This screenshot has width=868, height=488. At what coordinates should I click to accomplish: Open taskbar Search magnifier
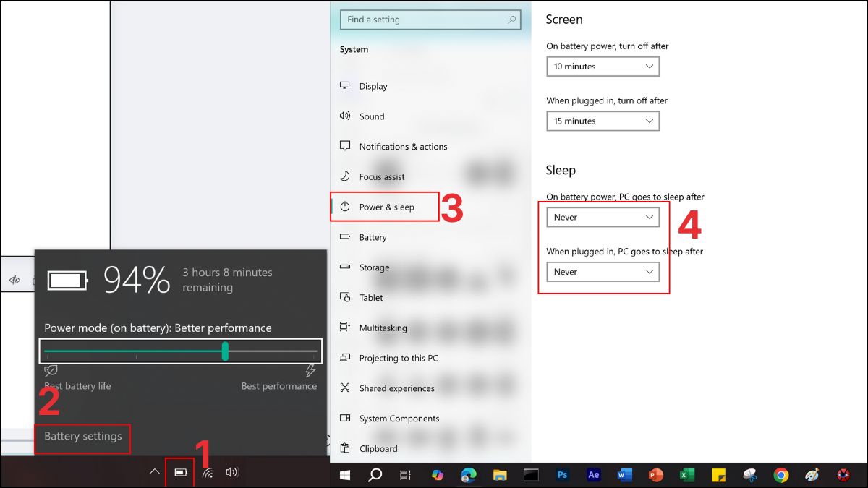375,475
